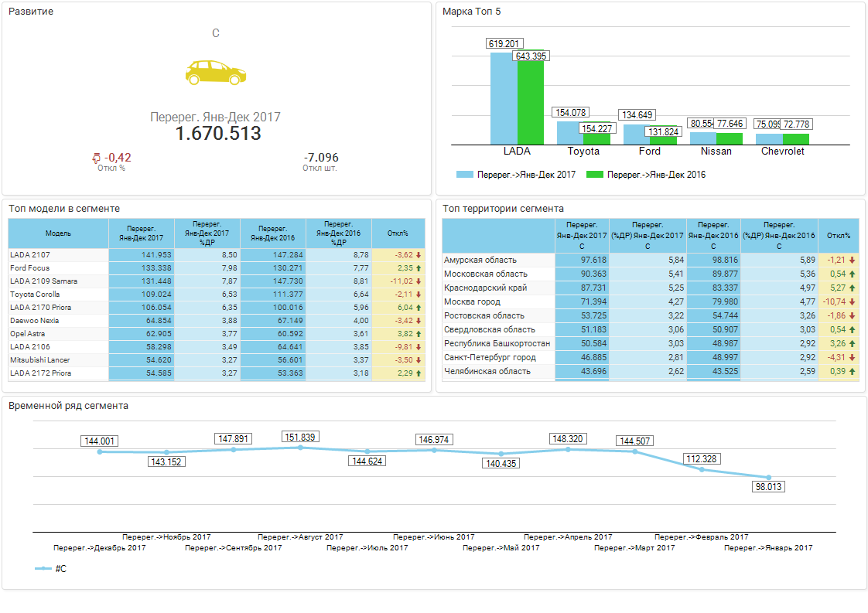
Task: Sort models by Перерег. Янв-Дек 2017 header
Action: coord(141,233)
